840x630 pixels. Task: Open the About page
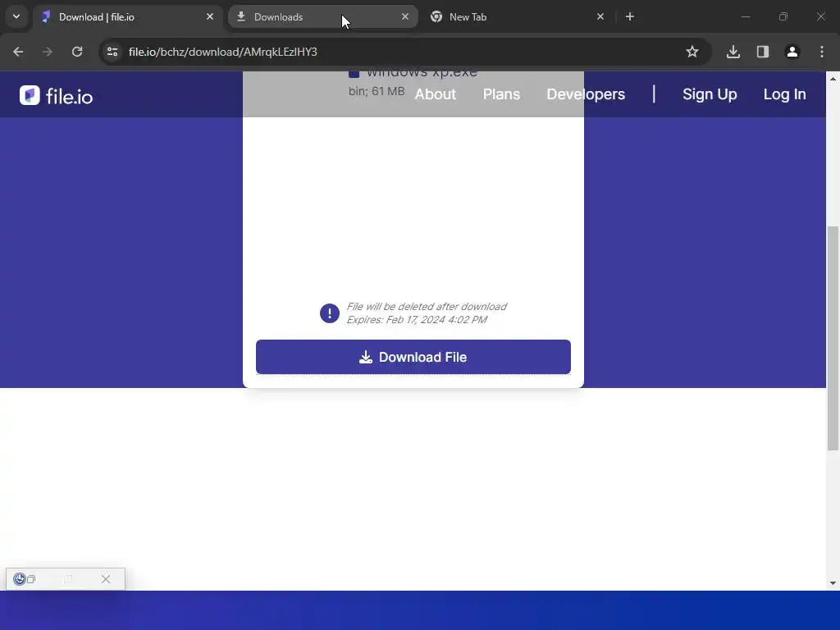pos(436,94)
